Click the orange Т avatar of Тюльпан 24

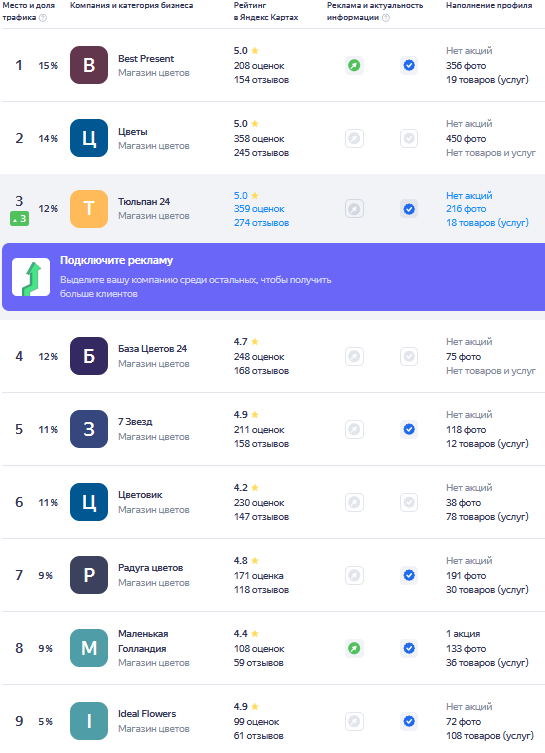(x=89, y=209)
